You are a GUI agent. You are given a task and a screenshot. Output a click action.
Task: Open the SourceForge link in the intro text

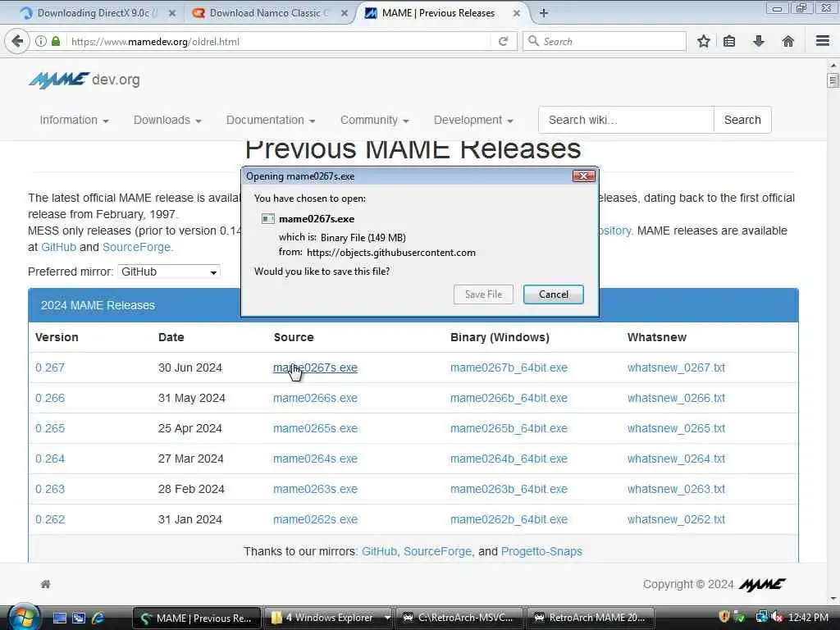pyautogui.click(x=137, y=247)
